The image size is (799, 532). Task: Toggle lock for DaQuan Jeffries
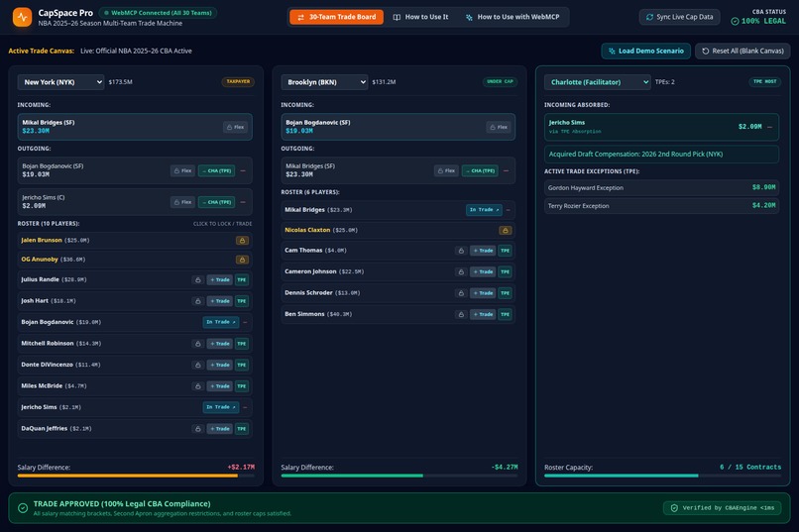coord(198,429)
